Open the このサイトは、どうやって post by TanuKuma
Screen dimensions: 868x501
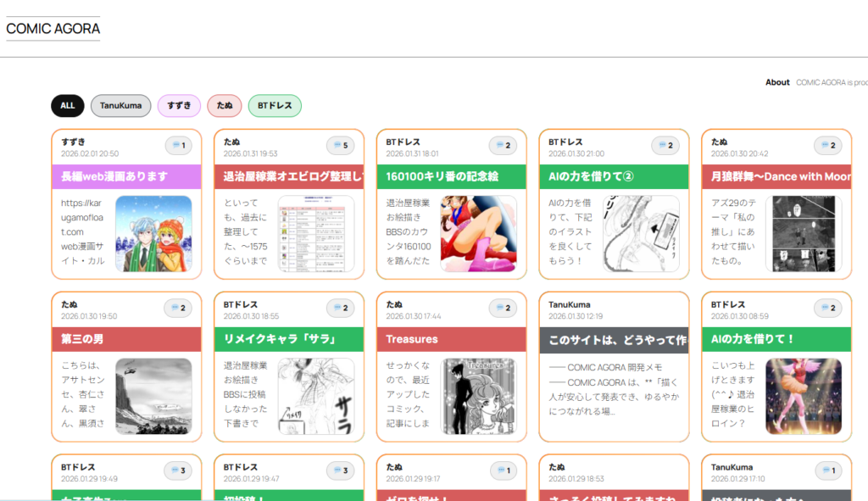pos(614,339)
